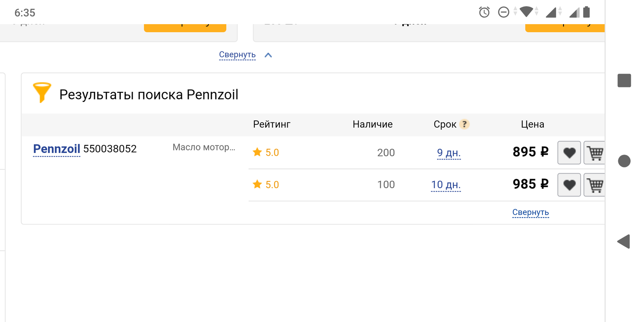Click the yellow filter funnel icon
The width and height of the screenshot is (644, 322).
pos(42,93)
